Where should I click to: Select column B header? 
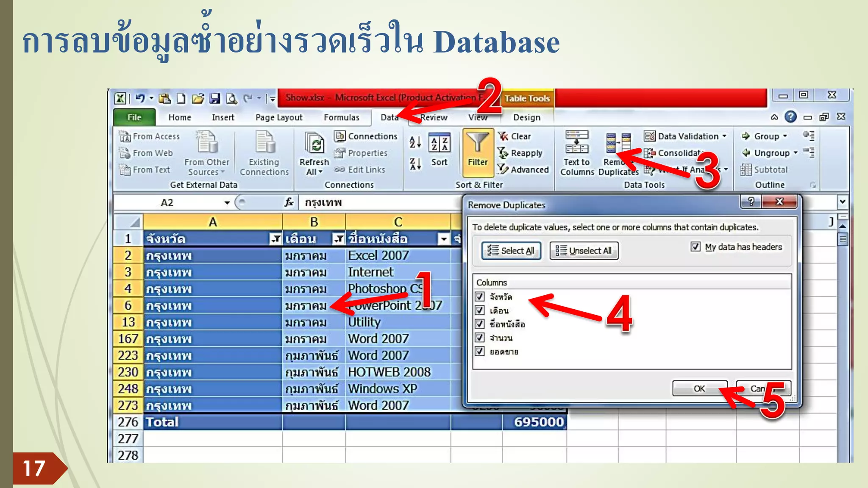pyautogui.click(x=314, y=222)
